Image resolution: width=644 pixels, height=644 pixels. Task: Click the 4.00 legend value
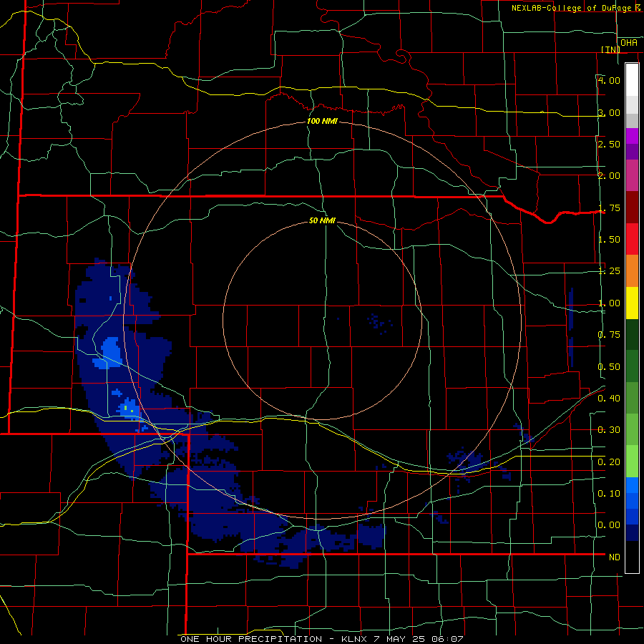609,80
